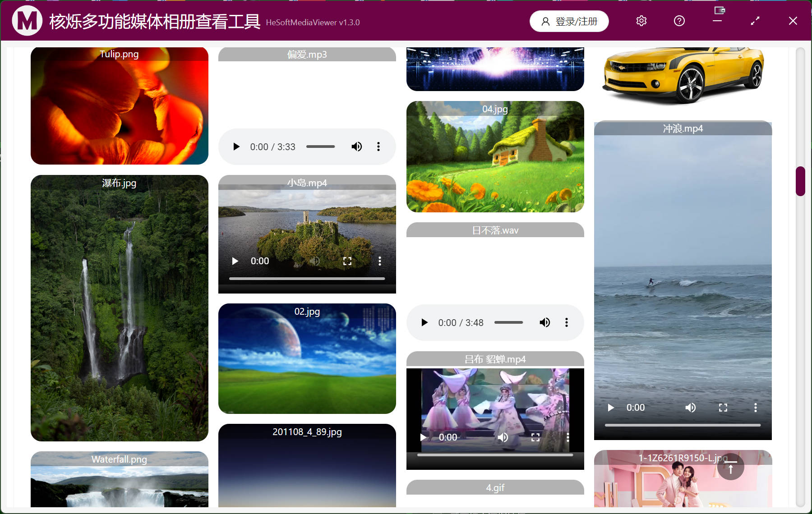Mute the 偏爱.mp3 audio
The image size is (812, 514).
pyautogui.click(x=357, y=147)
